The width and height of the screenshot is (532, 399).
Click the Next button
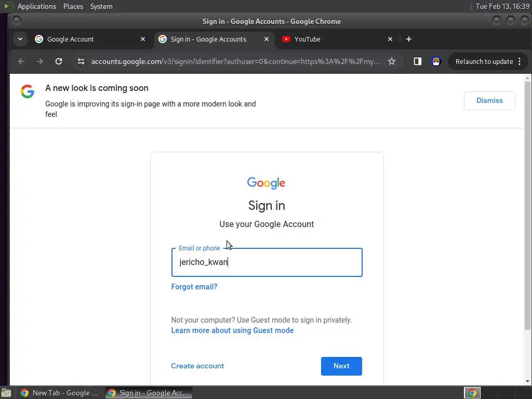coord(341,366)
